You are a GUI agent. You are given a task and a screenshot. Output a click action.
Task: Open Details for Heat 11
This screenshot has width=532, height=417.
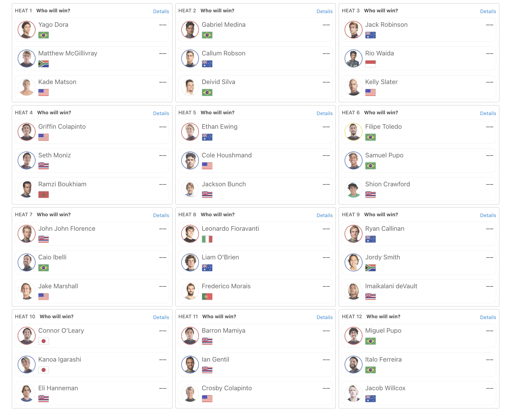(325, 317)
